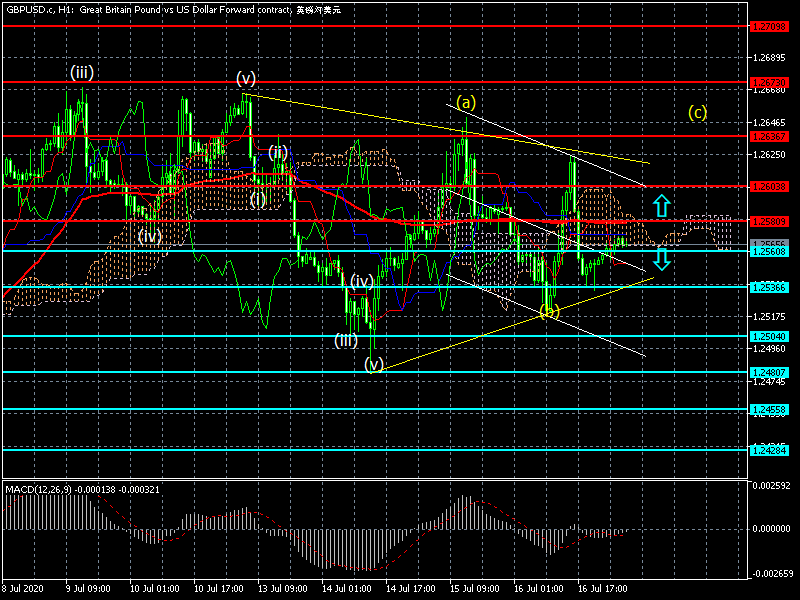Click the white (v) label at chart top
This screenshot has height=600, width=800.
point(246,78)
